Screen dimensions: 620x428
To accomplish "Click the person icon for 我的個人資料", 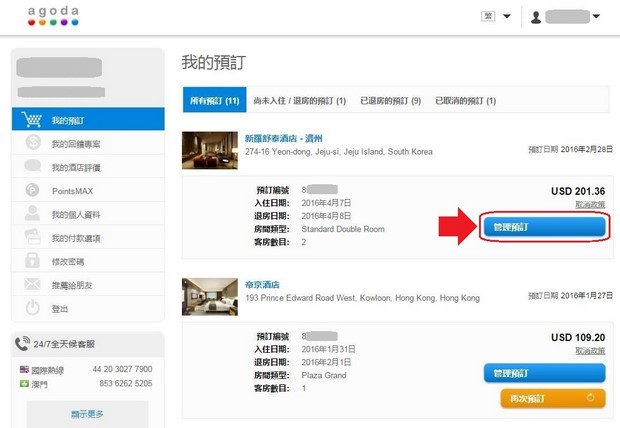I will pos(32,213).
